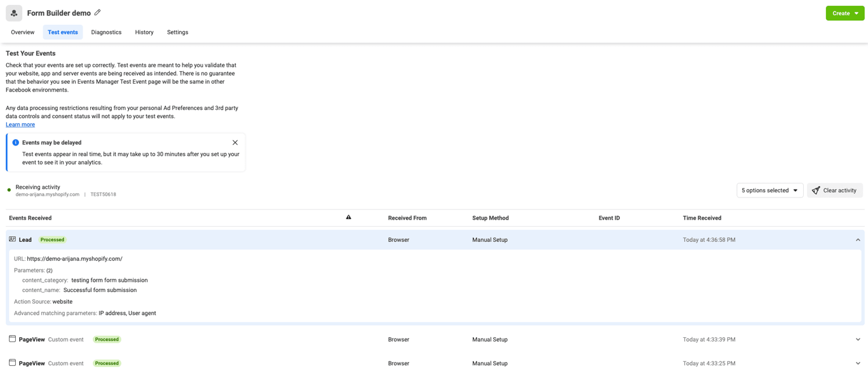Click 'testing form form submission' content_category value
The width and height of the screenshot is (868, 374).
click(109, 280)
